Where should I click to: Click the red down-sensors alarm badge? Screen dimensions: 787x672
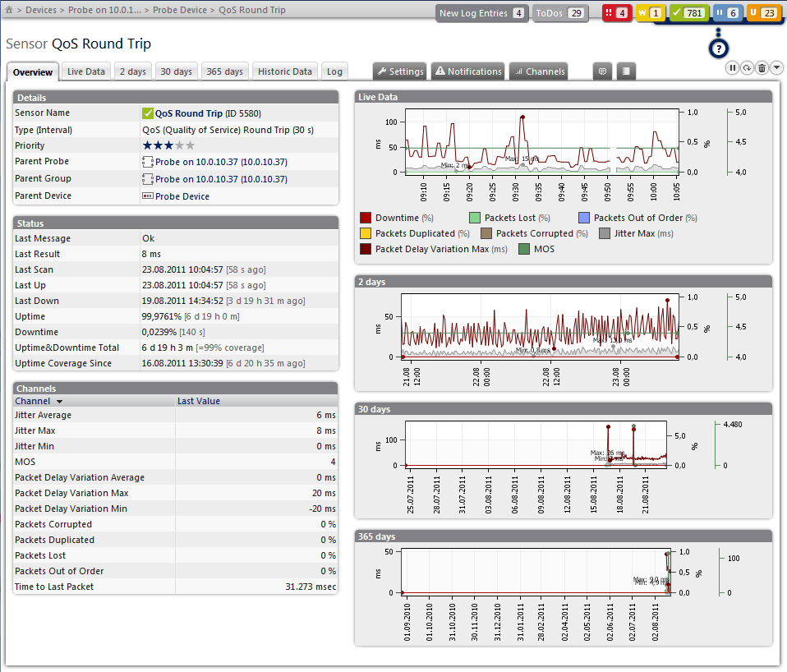pos(616,13)
